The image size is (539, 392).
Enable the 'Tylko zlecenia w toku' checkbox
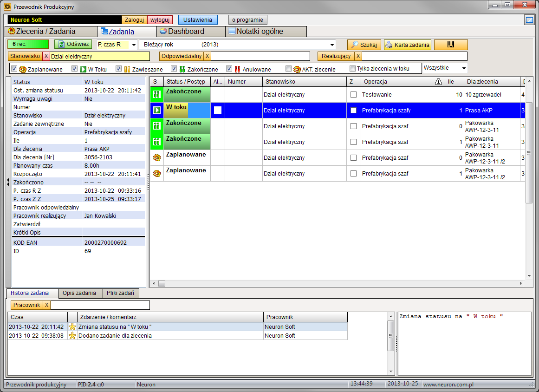[x=352, y=68]
